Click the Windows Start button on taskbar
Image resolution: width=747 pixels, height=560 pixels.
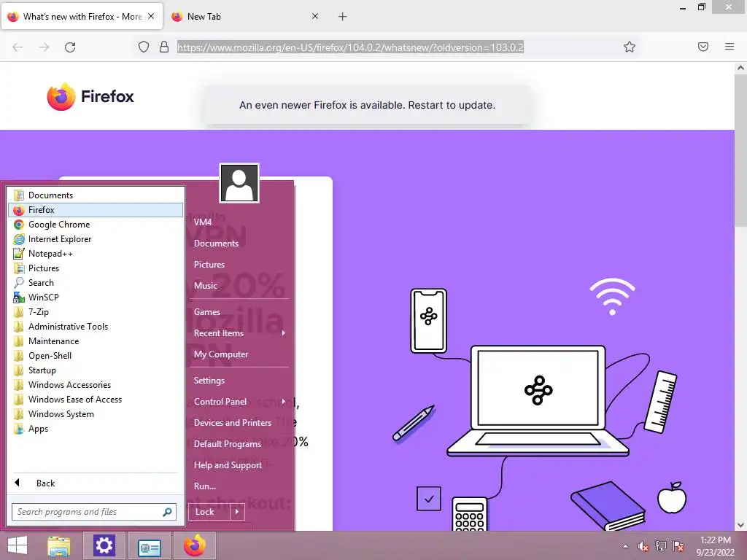point(18,545)
